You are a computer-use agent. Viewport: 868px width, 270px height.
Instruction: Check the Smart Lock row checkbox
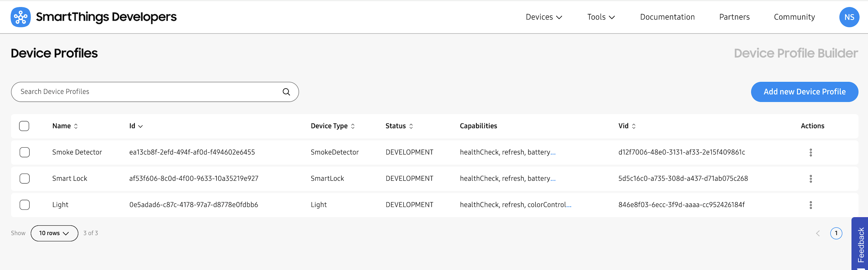pyautogui.click(x=24, y=179)
